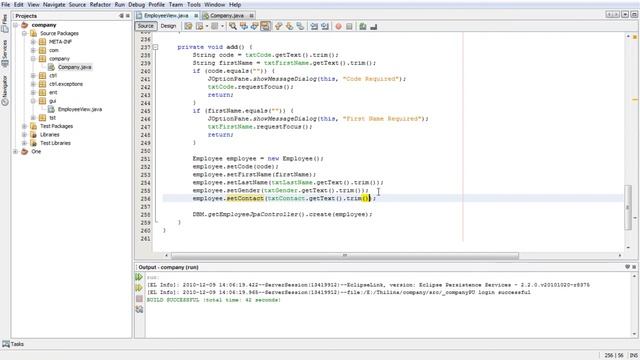Expand the Test Packages node
This screenshot has width=640, height=360.
[x=24, y=126]
